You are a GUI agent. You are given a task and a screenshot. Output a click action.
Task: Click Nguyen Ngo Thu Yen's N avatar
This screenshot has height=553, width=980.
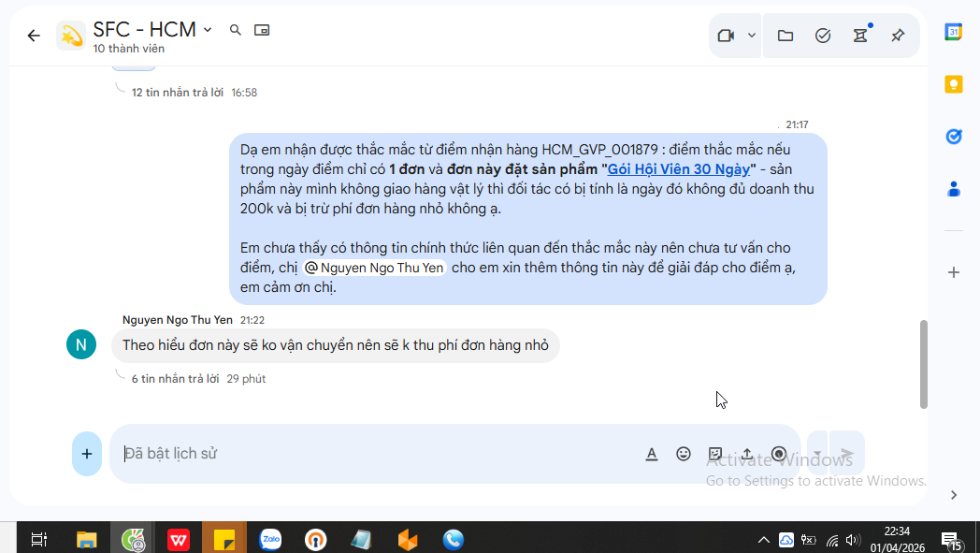(x=81, y=344)
